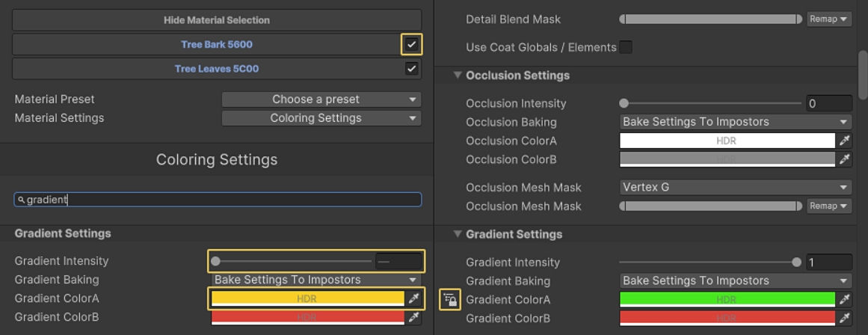Click the lock icon beside Gradient ColorA
The height and width of the screenshot is (335, 868).
tap(450, 300)
